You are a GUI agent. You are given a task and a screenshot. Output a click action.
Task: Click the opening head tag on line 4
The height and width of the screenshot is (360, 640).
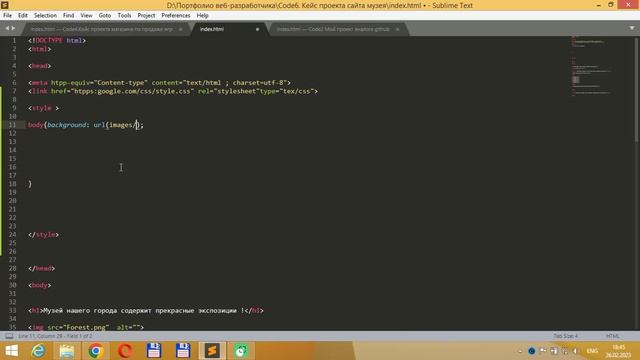[x=40, y=66]
